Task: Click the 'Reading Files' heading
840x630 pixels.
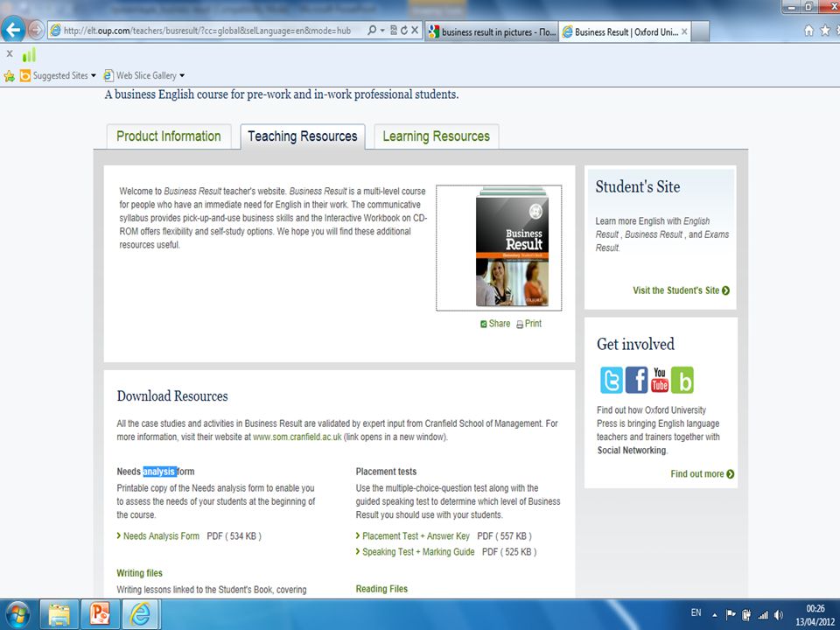Action: coord(381,589)
